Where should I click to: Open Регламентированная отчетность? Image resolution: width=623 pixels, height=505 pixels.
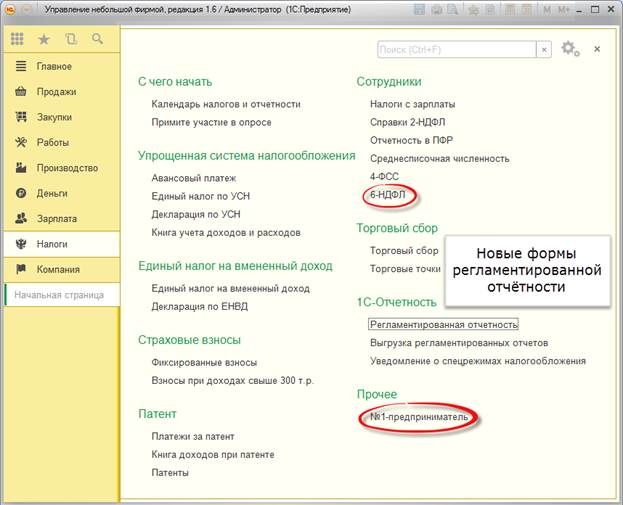(x=443, y=325)
